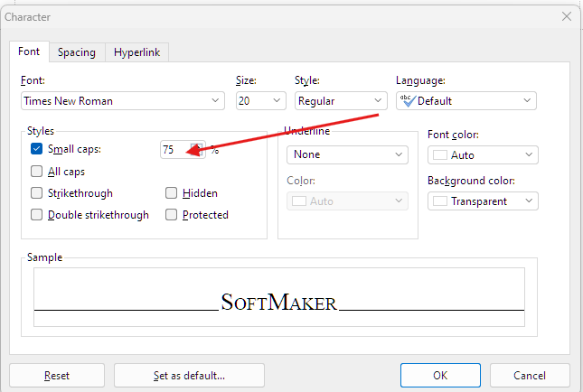583x392 pixels.
Task: Switch to the Spacing tab
Action: [x=77, y=52]
